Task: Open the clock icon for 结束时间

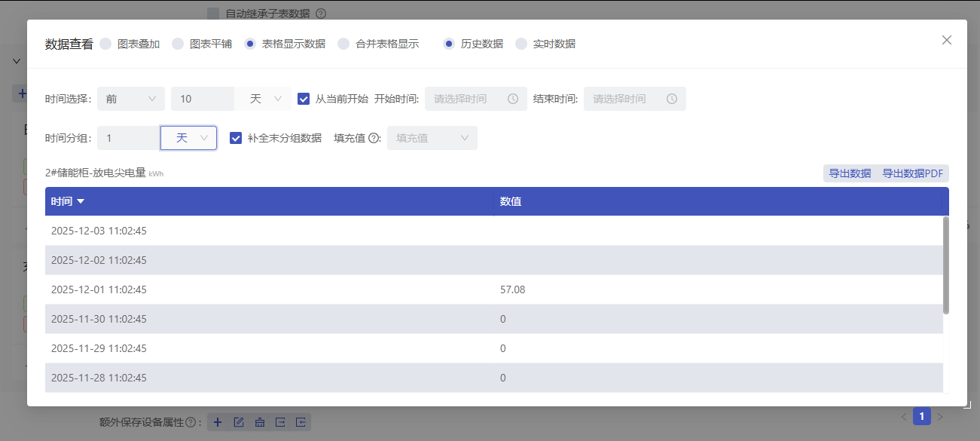Action: (672, 99)
